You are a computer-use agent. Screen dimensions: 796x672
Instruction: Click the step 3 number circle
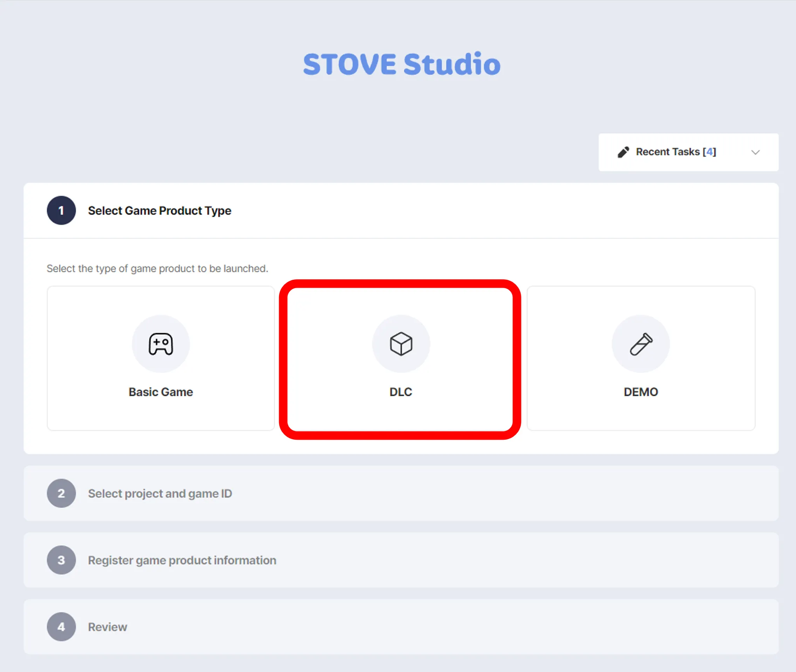[61, 560]
